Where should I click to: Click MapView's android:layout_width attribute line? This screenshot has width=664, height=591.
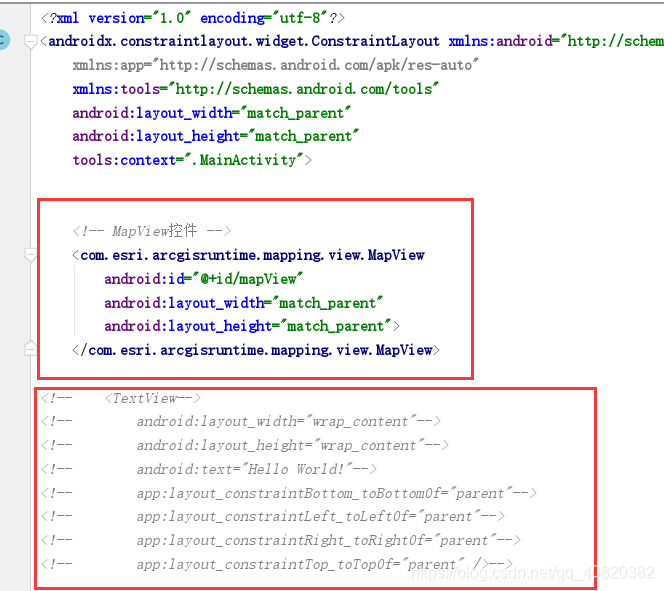[x=243, y=303]
